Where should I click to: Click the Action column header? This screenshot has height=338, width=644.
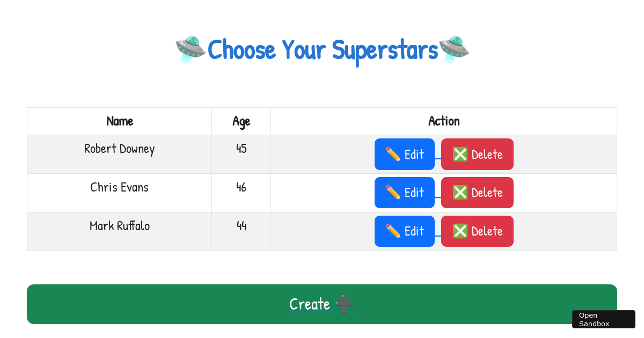(x=444, y=121)
